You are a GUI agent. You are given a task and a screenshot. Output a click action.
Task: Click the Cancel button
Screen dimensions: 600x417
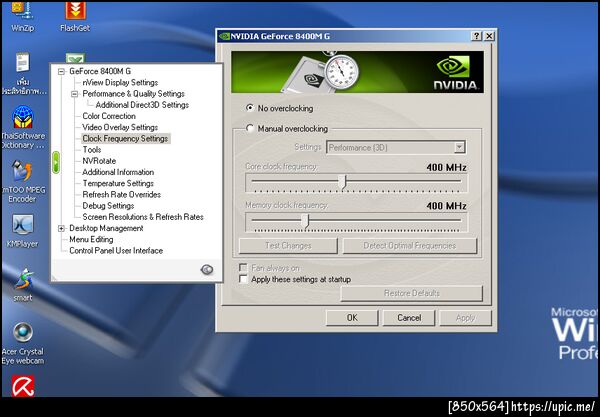(409, 318)
